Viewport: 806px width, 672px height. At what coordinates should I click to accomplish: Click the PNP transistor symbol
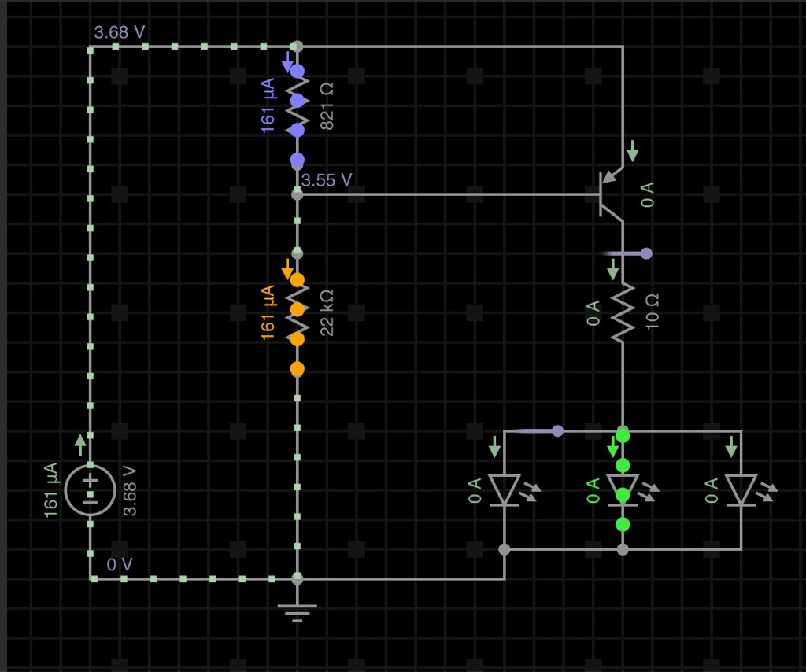608,193
